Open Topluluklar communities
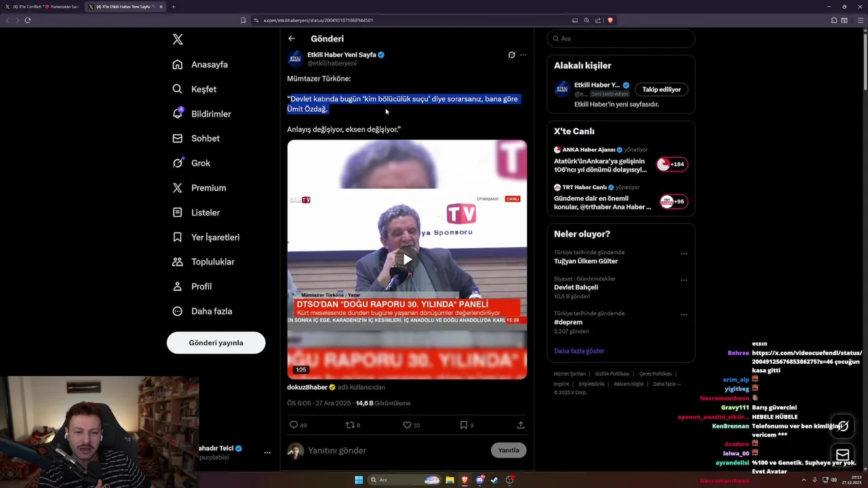Screen dimensions: 868x488 203,262
